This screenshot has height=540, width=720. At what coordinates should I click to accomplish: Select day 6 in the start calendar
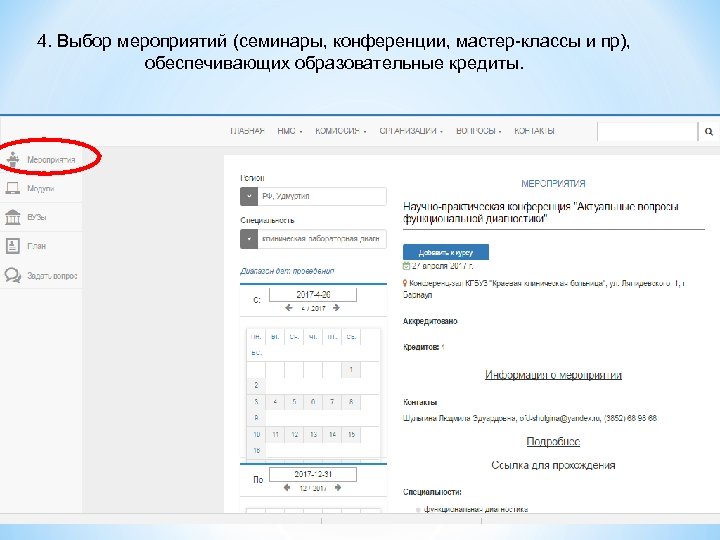(313, 402)
